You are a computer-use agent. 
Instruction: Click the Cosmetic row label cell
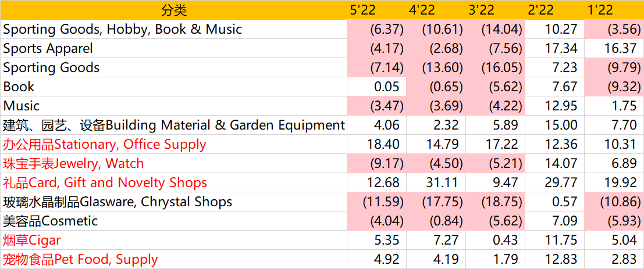(x=173, y=221)
